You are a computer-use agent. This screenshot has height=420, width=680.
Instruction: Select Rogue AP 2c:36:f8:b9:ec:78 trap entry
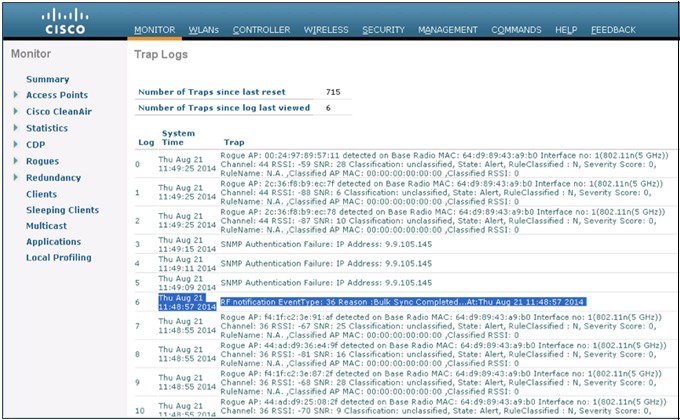click(442, 221)
